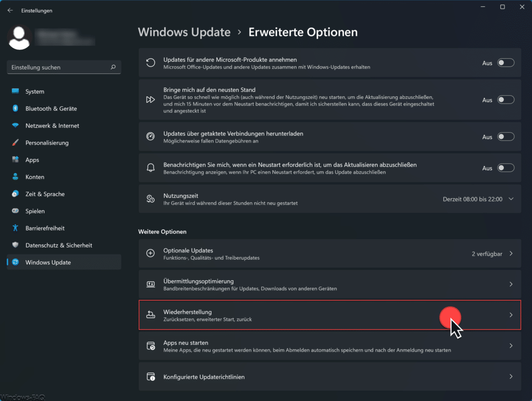Click the bell icon for Neustart notification
532x401 pixels.
click(151, 168)
